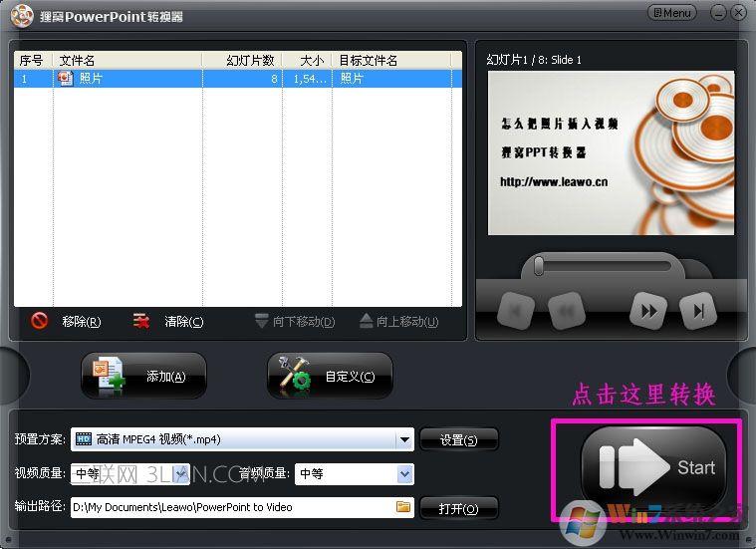
Task: Click the Start conversion button
Action: 653,466
